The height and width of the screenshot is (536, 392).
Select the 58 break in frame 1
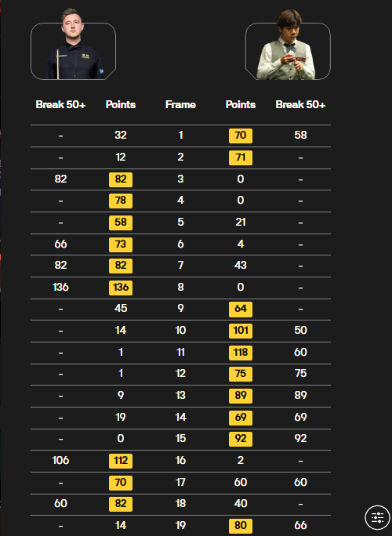click(x=300, y=136)
